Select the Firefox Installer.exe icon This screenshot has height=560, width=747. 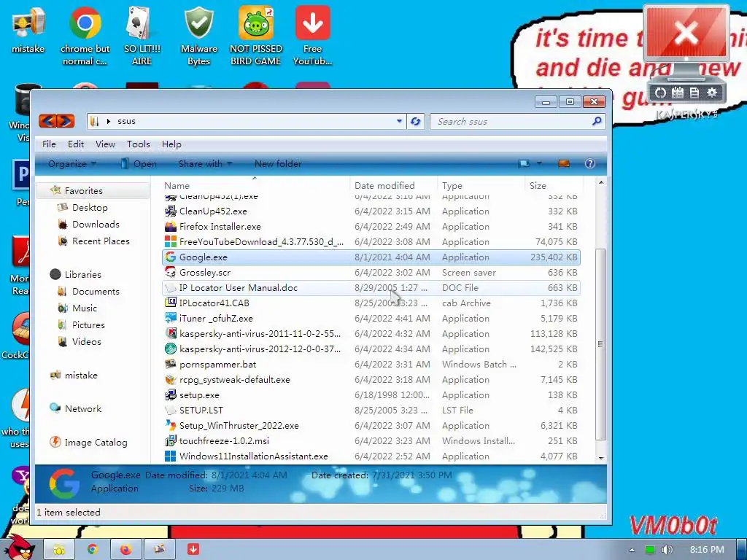tap(171, 227)
